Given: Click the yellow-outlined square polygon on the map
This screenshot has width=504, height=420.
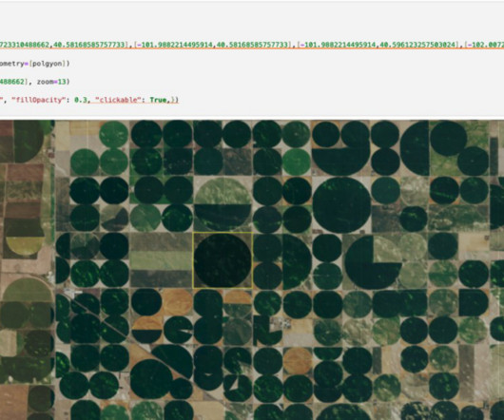Looking at the screenshot, I should (x=223, y=260).
